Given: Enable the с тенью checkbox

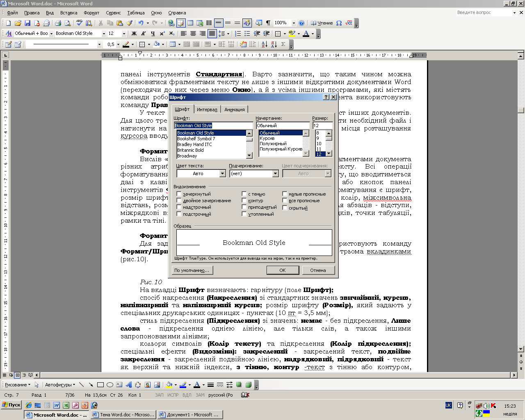Looking at the screenshot, I should click(x=244, y=194).
